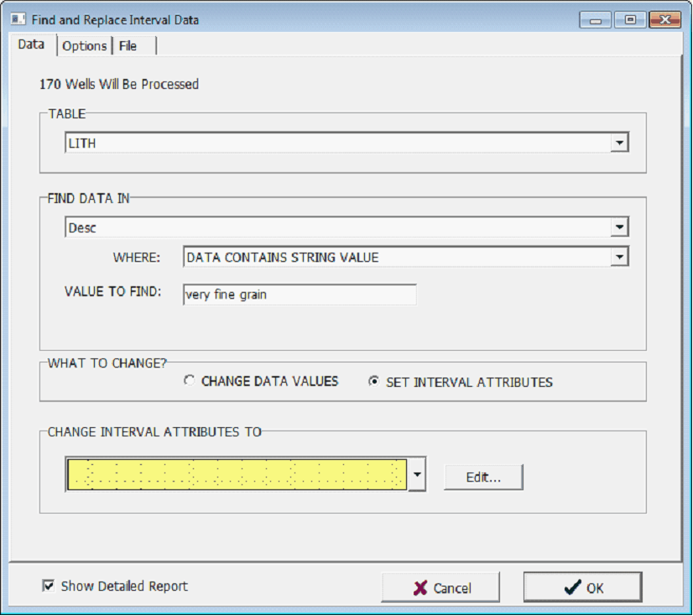Open the File tab
Screen dimensions: 693x616
point(128,46)
